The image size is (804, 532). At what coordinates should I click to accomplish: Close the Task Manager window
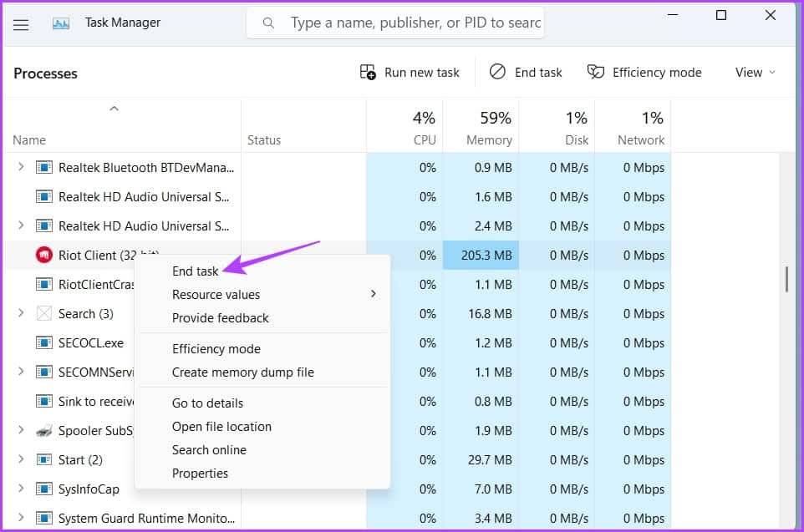click(x=771, y=15)
